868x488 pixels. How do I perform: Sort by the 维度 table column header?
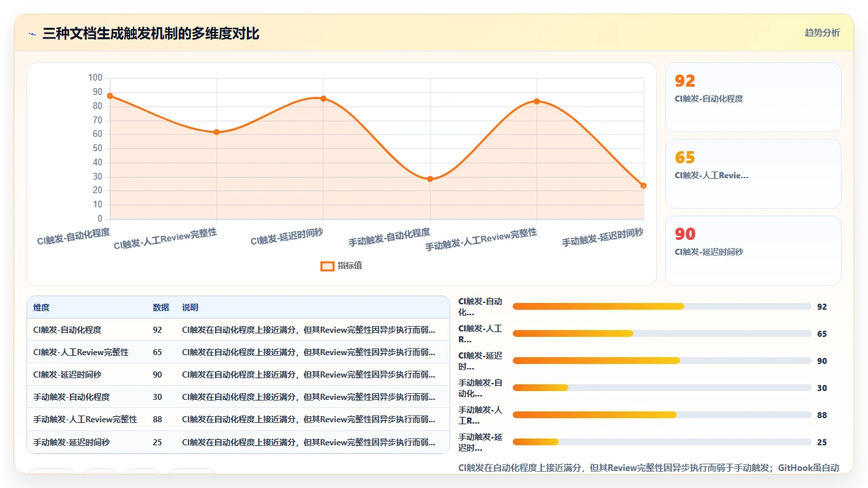point(41,308)
